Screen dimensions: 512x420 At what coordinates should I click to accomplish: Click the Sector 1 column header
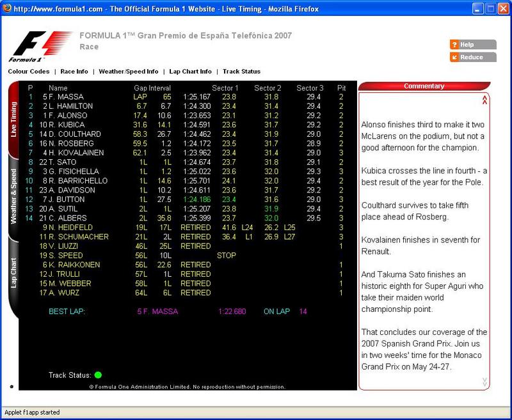(225, 88)
